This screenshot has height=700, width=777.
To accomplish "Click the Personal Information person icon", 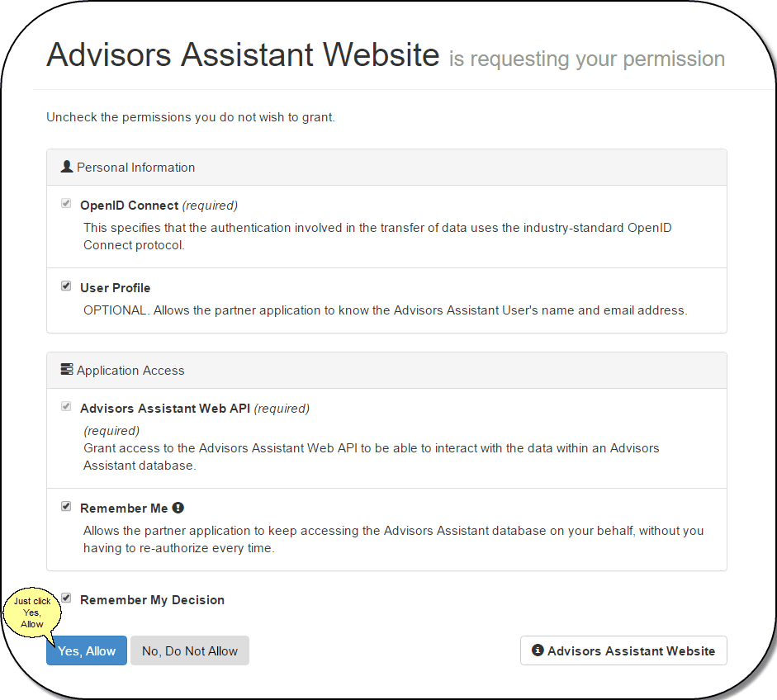I will coord(66,166).
